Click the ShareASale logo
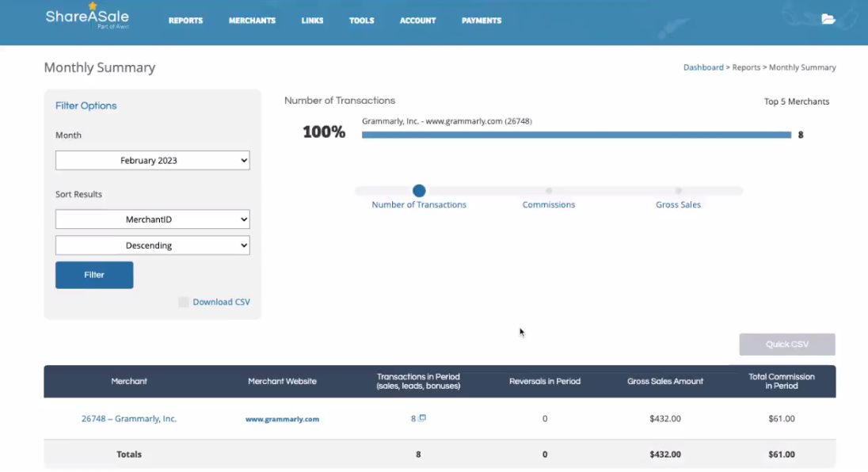This screenshot has width=868, height=472. (87, 17)
